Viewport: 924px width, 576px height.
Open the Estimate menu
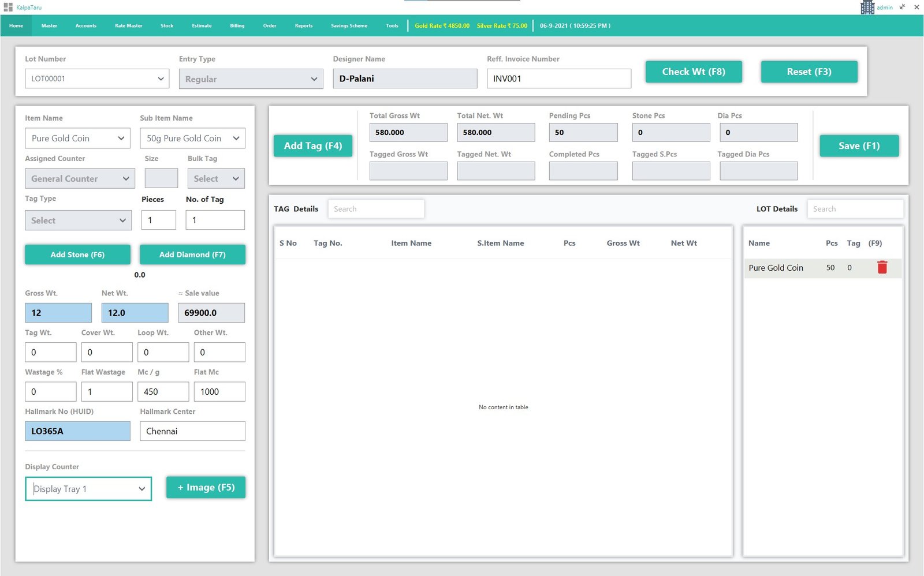point(202,25)
